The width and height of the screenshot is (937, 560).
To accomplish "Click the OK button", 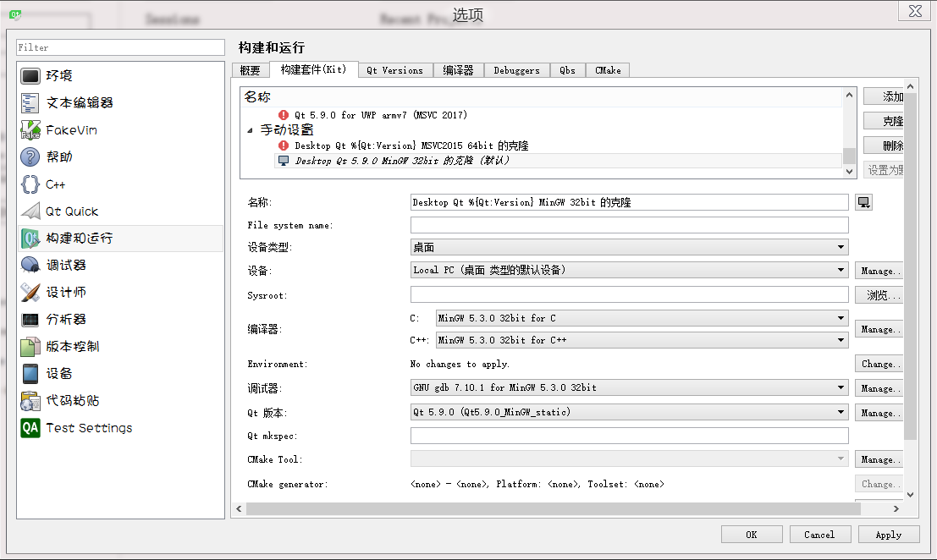I will pos(751,535).
